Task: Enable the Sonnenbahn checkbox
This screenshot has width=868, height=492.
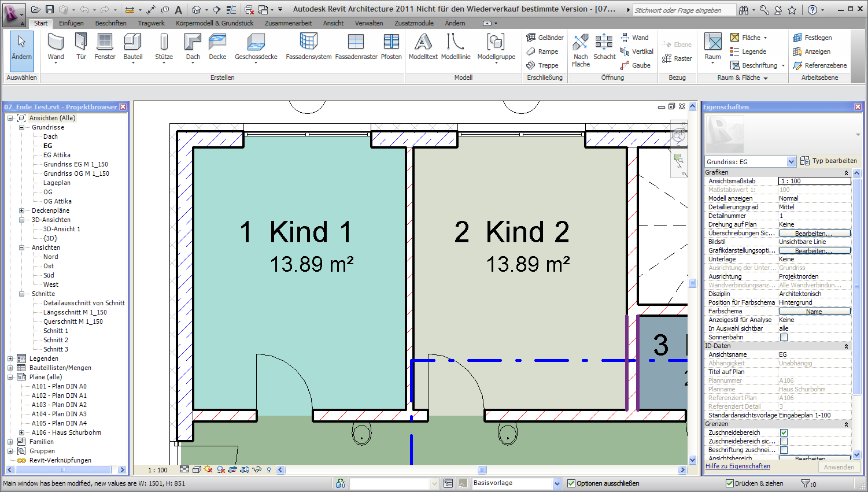Action: pyautogui.click(x=784, y=337)
